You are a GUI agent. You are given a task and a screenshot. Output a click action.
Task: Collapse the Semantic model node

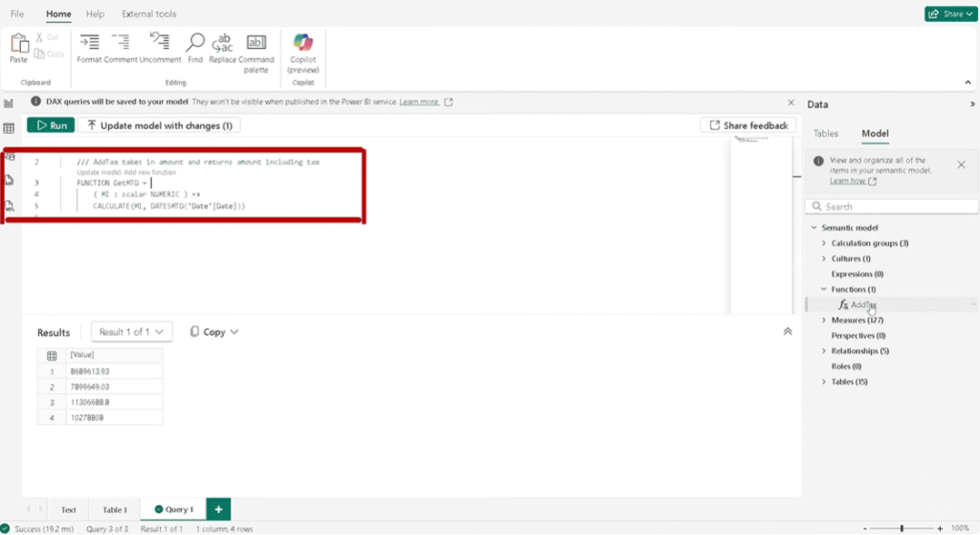click(x=813, y=228)
